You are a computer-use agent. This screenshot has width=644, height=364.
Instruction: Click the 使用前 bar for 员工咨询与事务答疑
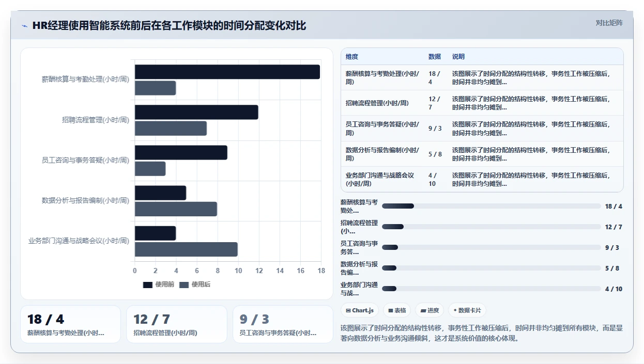[181, 152]
